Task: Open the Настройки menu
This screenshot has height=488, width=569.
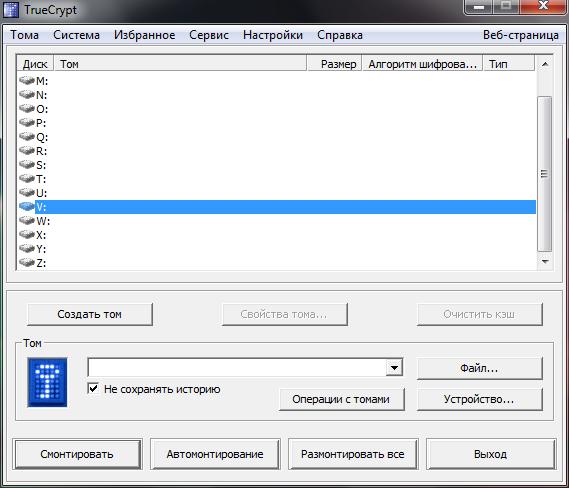Action: click(x=273, y=35)
